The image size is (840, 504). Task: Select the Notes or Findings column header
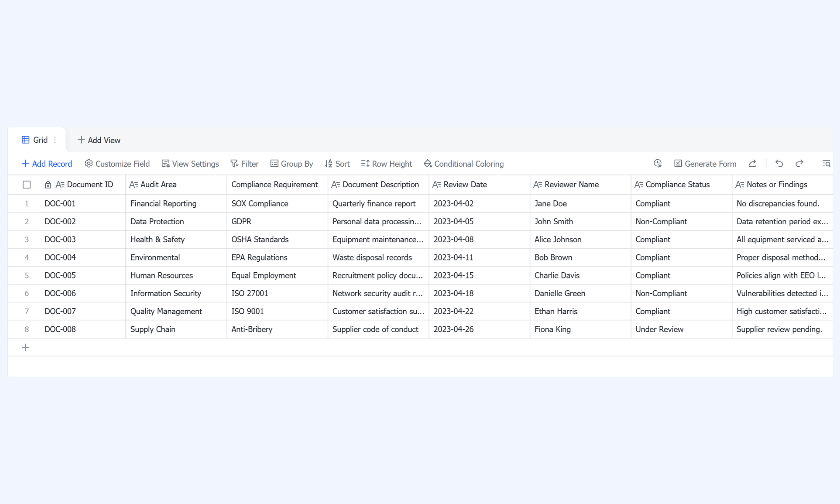782,184
